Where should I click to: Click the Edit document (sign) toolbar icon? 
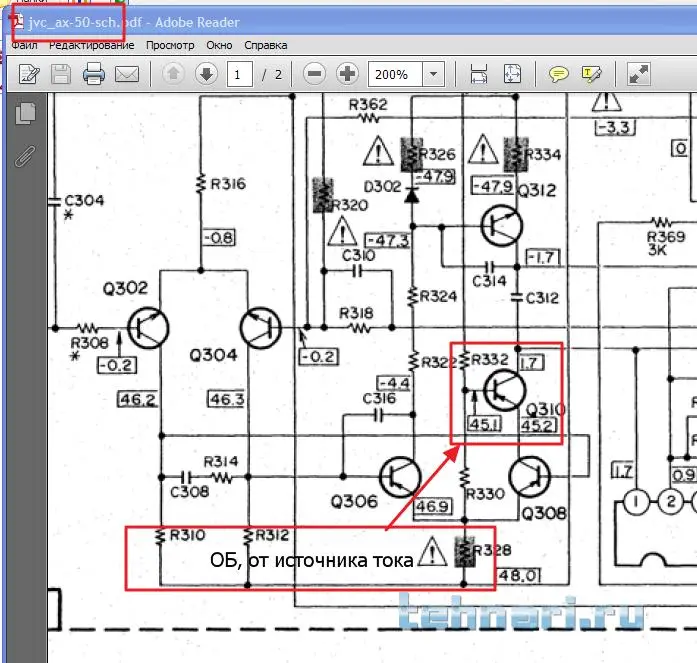click(29, 74)
